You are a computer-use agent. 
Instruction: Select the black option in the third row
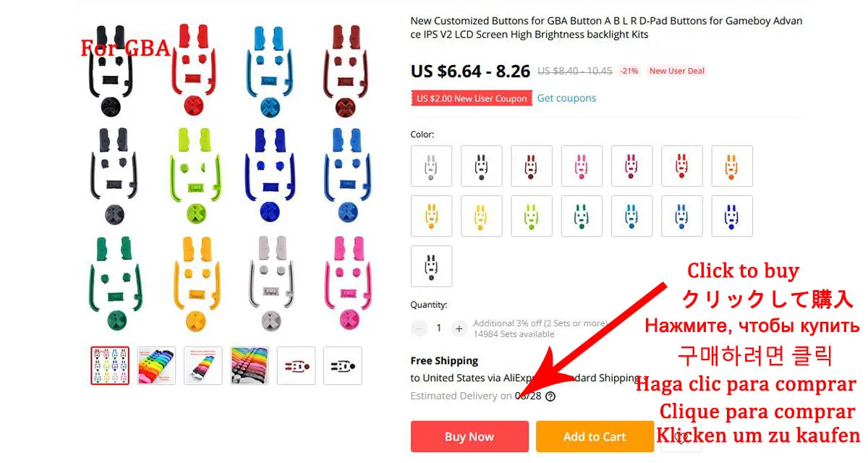point(432,266)
